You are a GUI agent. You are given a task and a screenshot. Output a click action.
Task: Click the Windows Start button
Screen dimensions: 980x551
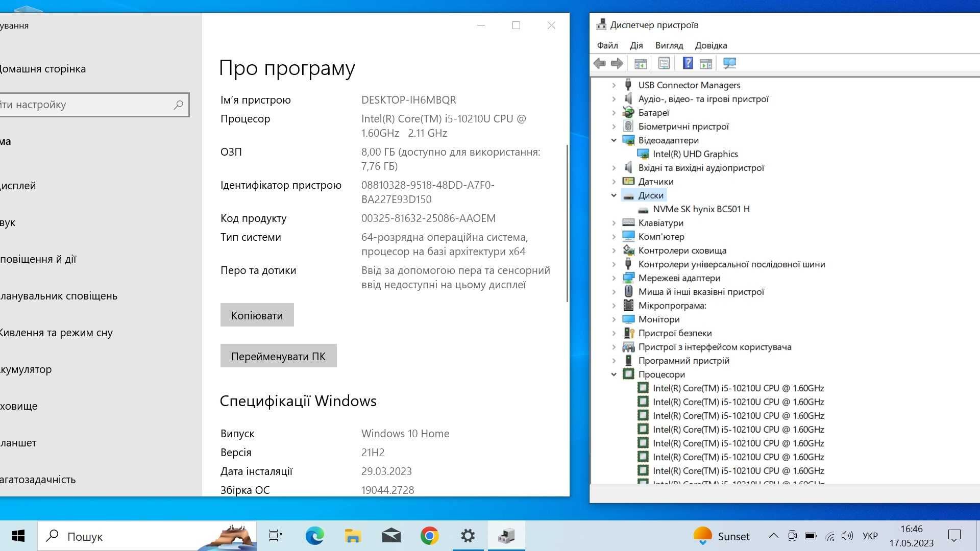18,536
